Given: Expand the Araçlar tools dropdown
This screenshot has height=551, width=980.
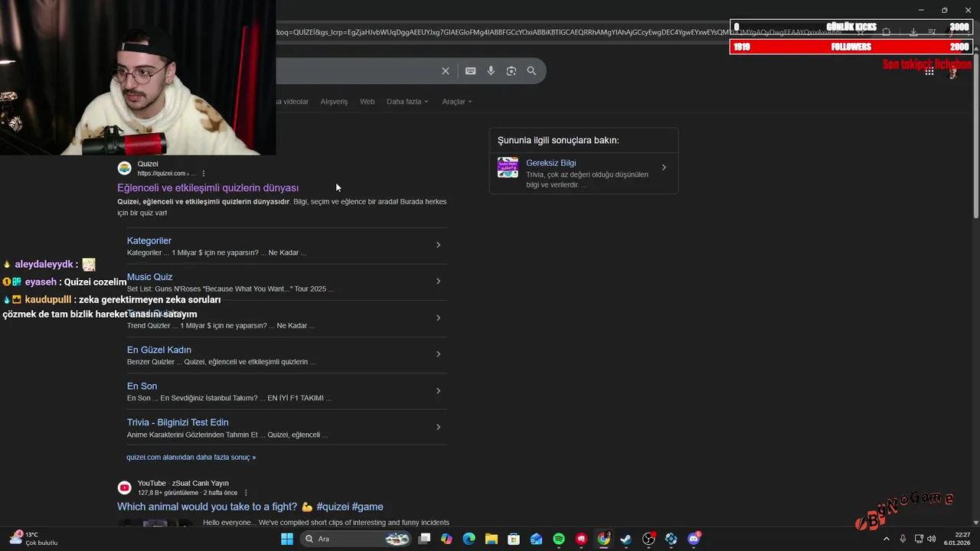Looking at the screenshot, I should pyautogui.click(x=457, y=102).
